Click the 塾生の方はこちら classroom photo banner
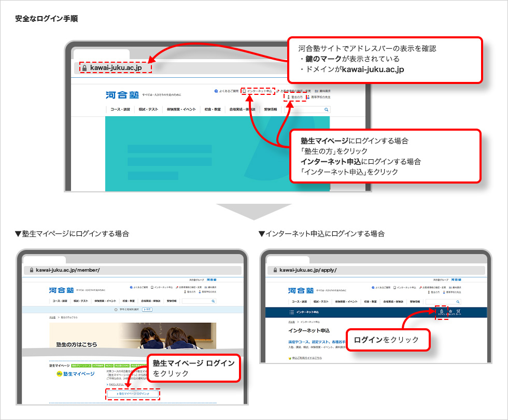The width and height of the screenshot is (508, 420). (133, 336)
